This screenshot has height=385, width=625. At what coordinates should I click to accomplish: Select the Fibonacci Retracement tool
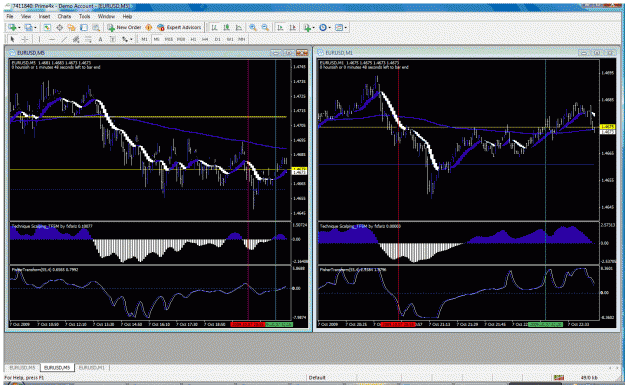(x=88, y=39)
